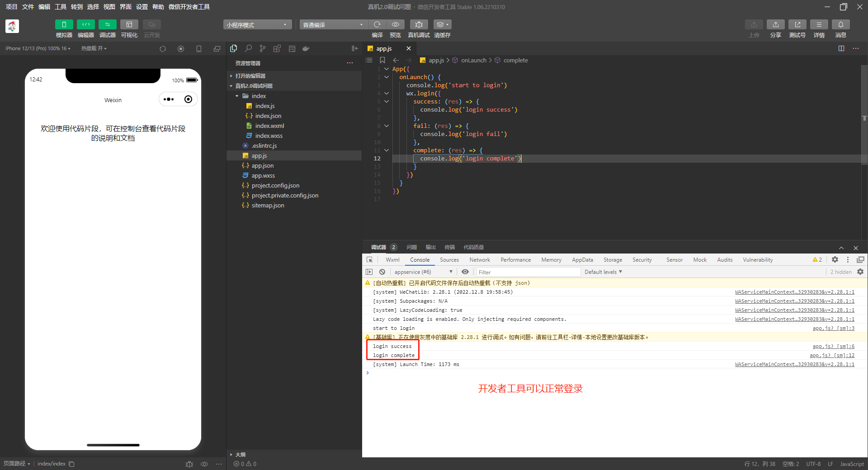The image size is (868, 470).
Task: Toggle the 可视化 visual panel
Action: (129, 24)
